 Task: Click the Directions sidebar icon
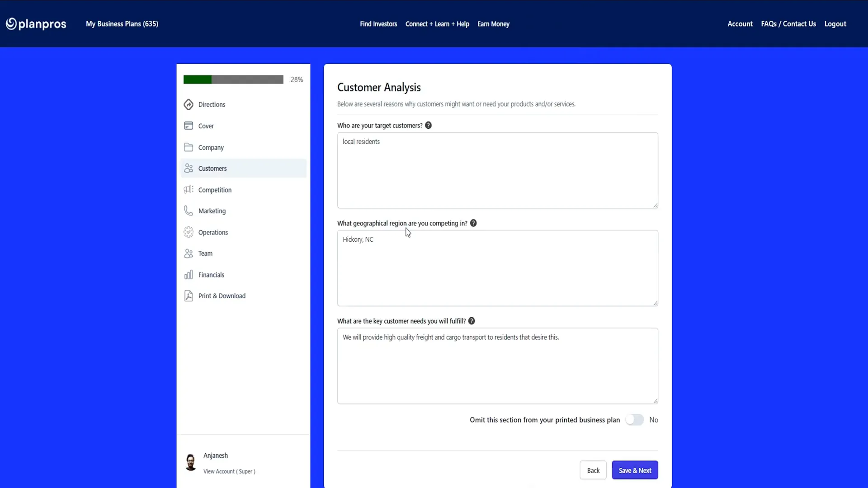189,104
